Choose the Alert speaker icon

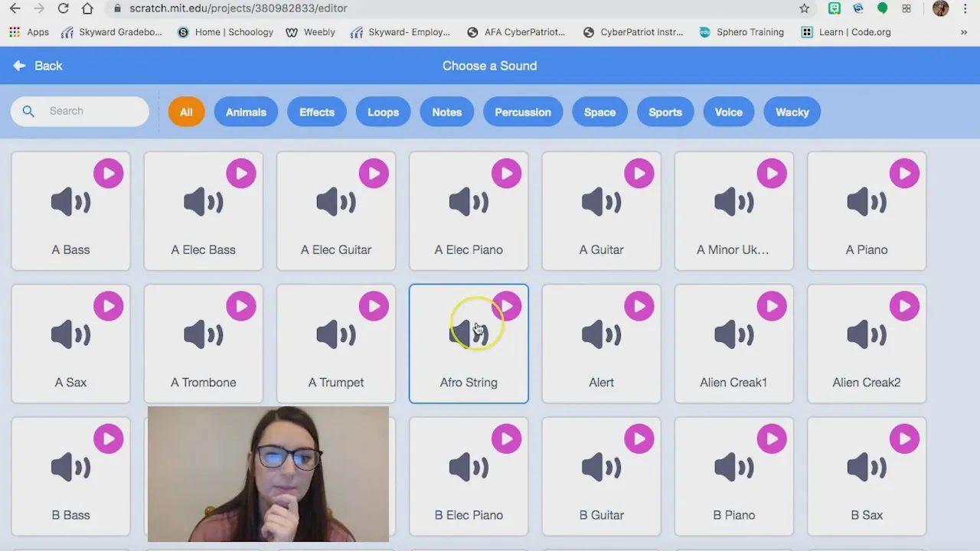(601, 334)
